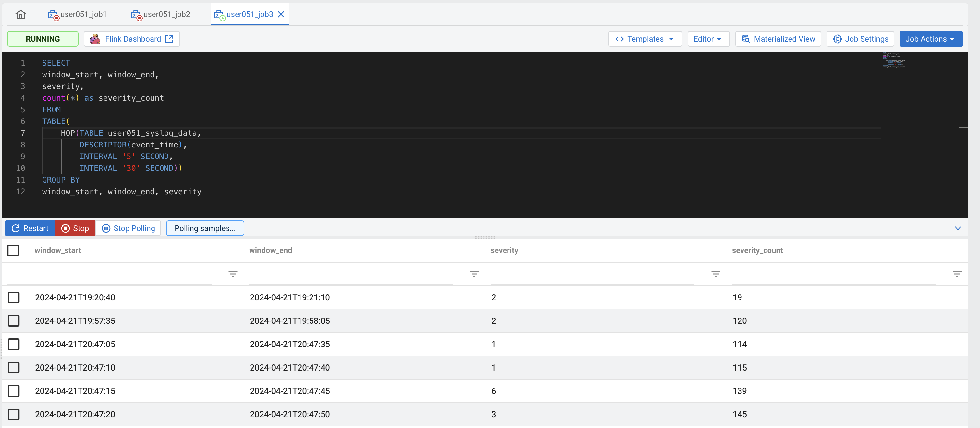
Task: Open the Editor dropdown menu
Action: [708, 39]
